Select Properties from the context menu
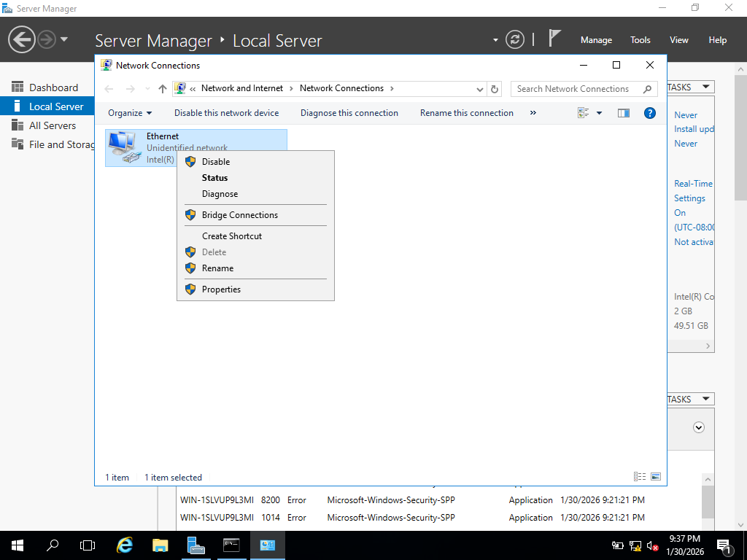Screen dimensions: 747x560 point(221,289)
